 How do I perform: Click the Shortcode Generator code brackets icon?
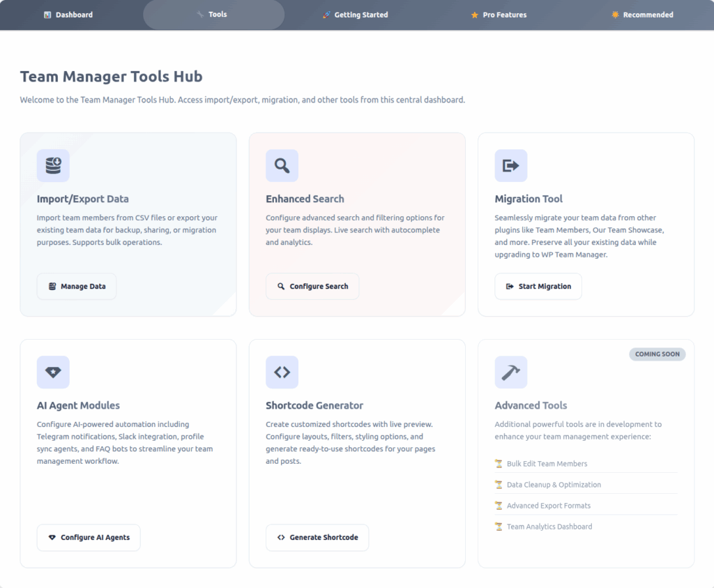(x=282, y=372)
